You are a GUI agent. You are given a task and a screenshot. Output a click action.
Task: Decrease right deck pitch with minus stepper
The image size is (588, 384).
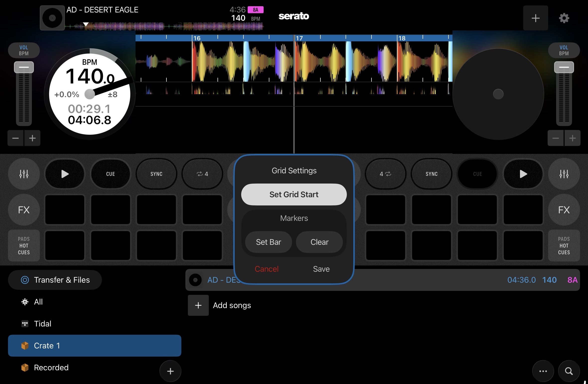click(556, 138)
